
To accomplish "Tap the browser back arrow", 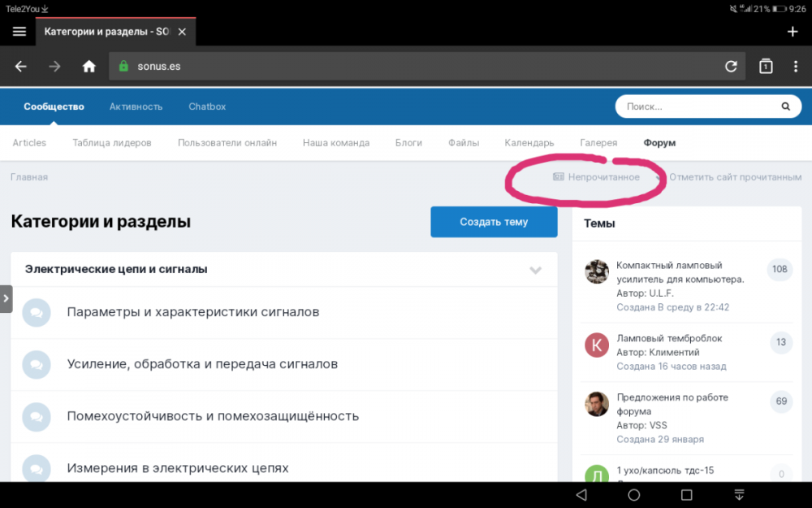I will pos(21,67).
